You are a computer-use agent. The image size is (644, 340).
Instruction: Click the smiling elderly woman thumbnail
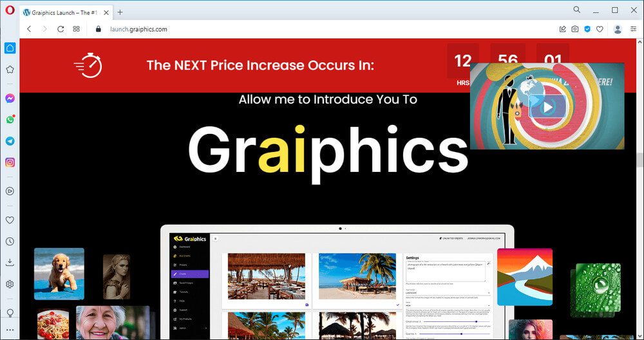click(113, 323)
